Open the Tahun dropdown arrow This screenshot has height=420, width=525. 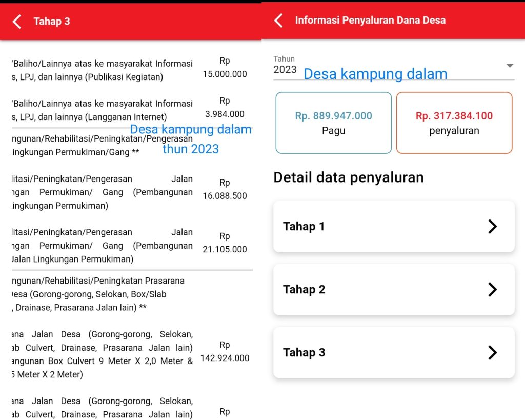click(x=509, y=66)
